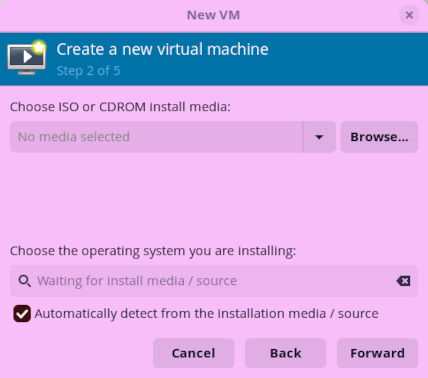Click the Browse... button for install media
The image size is (428, 378).
click(379, 137)
